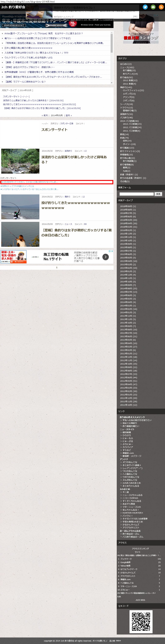Open monthly archive 2018年09月 (1)
165x644 pixels.
point(128,207)
